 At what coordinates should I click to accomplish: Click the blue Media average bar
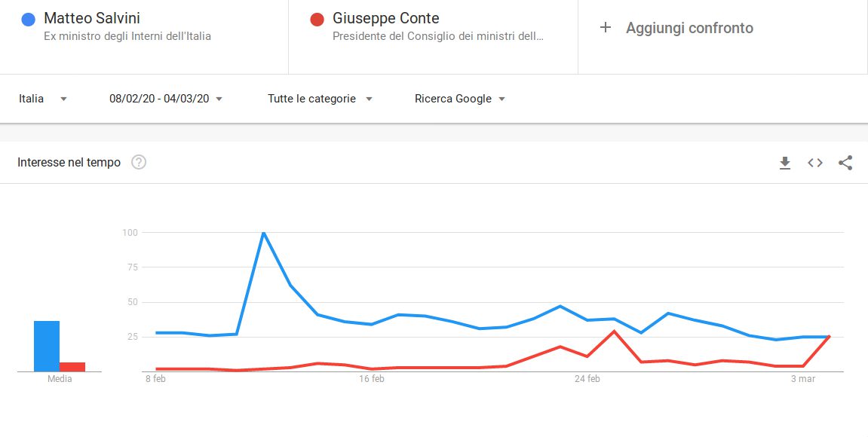(x=47, y=346)
